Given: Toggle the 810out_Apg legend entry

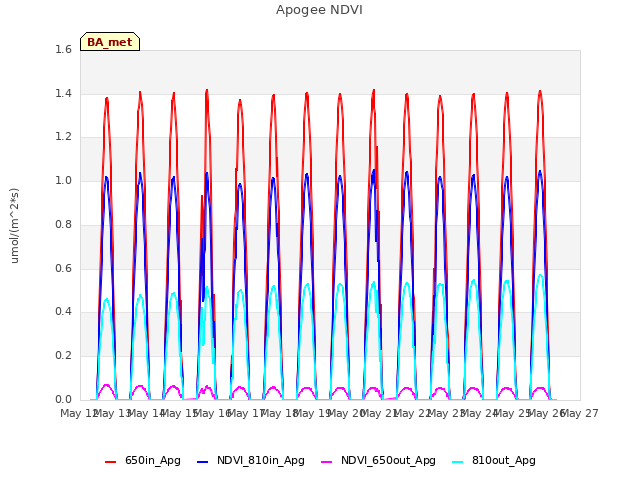Looking at the screenshot, I should coord(494,461).
